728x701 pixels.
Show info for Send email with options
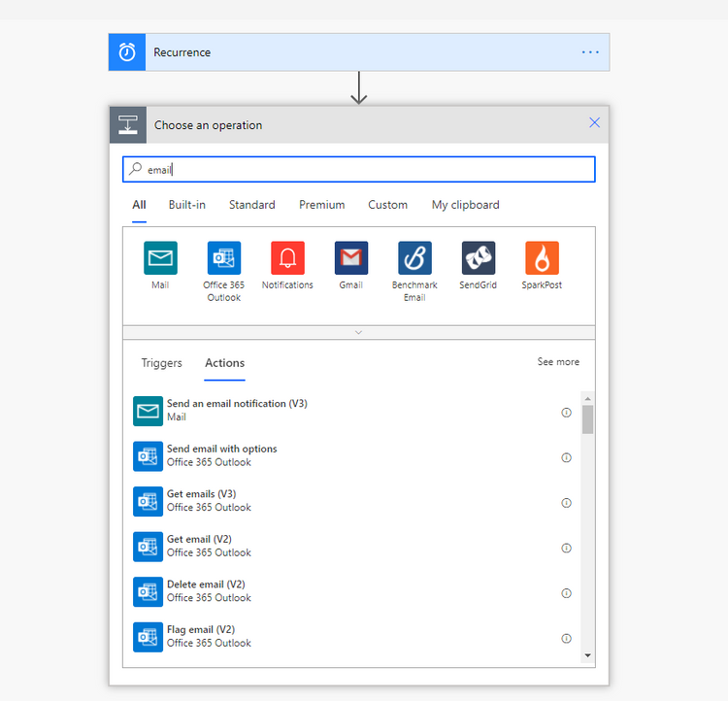566,457
